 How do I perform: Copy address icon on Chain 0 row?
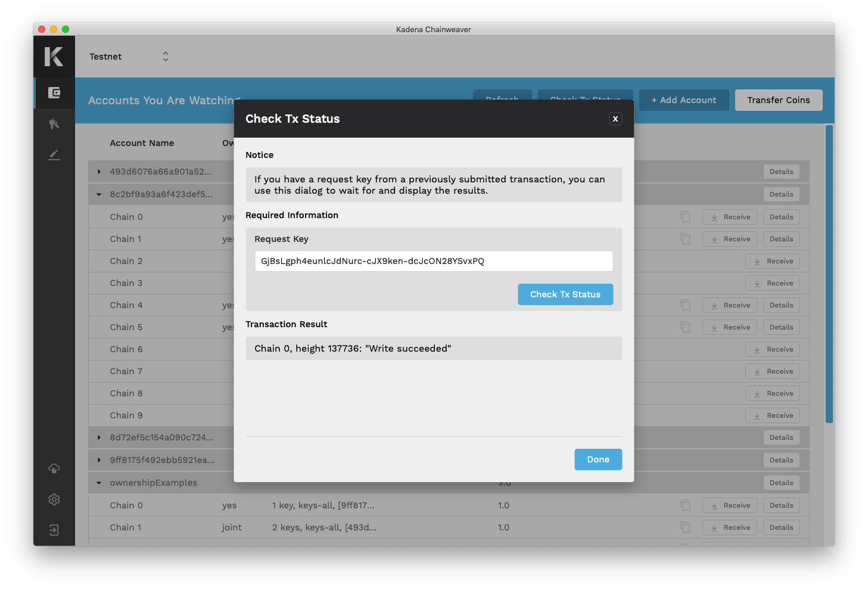[686, 217]
